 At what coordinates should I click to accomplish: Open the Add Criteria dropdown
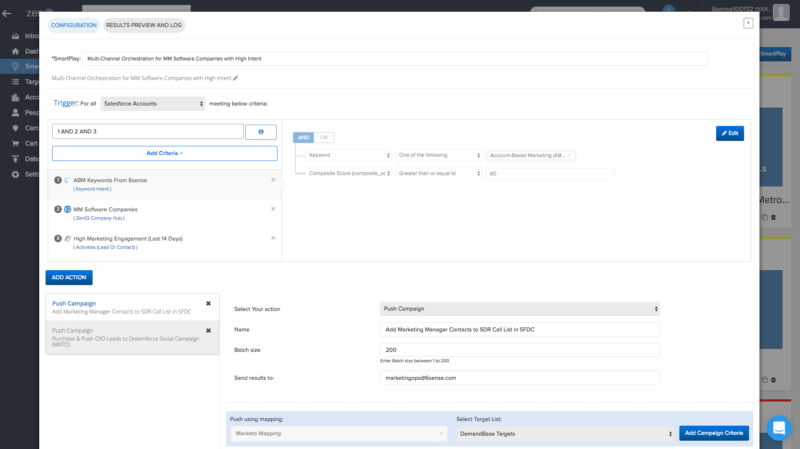click(x=165, y=153)
